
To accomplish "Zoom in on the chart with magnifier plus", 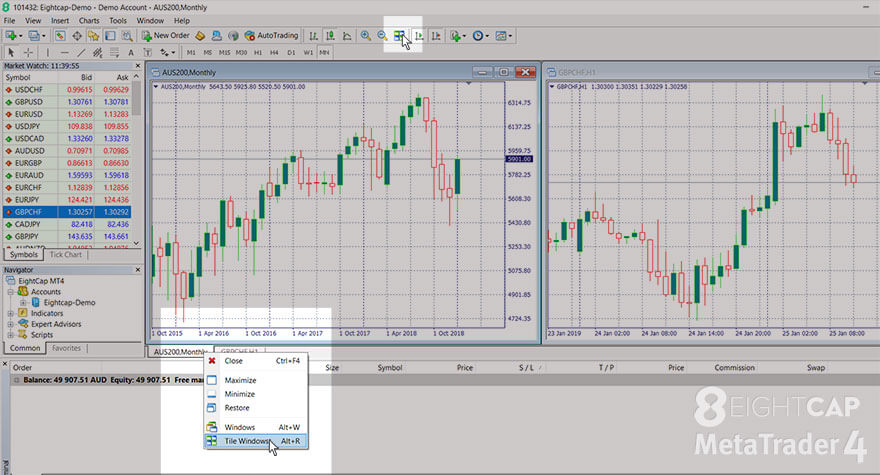I will click(x=365, y=36).
